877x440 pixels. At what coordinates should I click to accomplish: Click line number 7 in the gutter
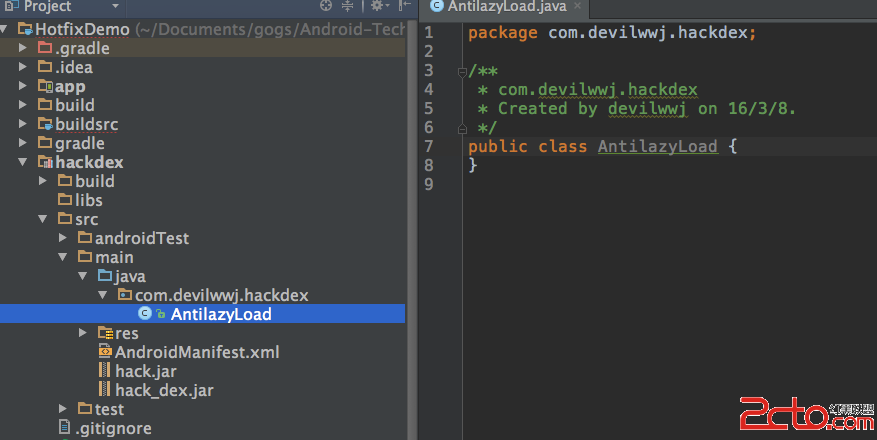click(x=429, y=146)
